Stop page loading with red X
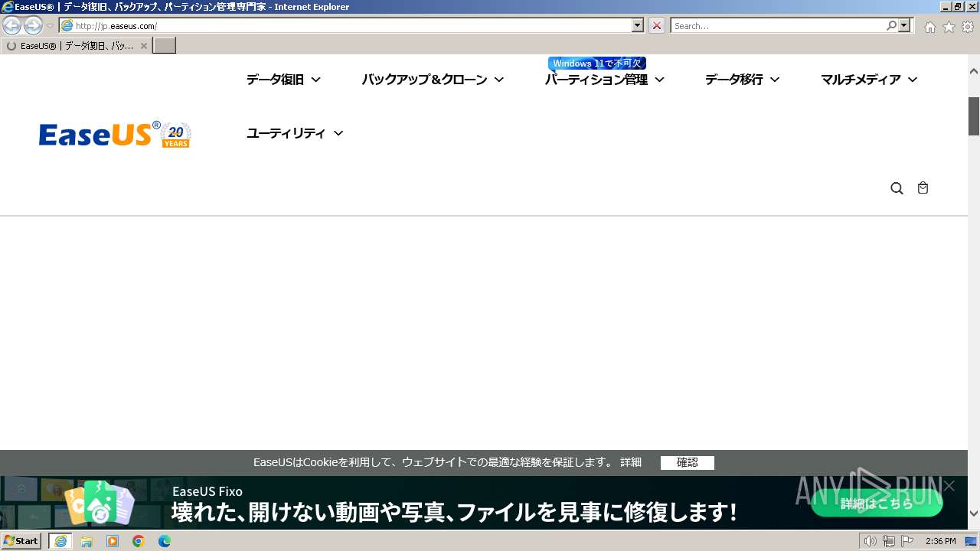980x551 pixels. (657, 26)
